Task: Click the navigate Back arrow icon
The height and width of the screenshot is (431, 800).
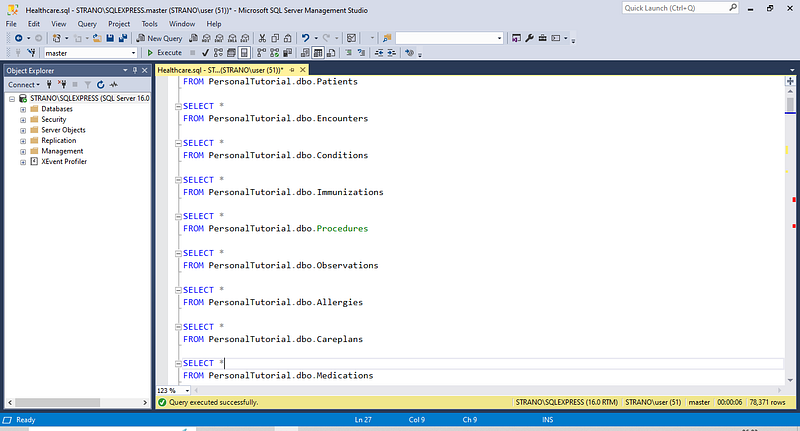Action: (18, 38)
